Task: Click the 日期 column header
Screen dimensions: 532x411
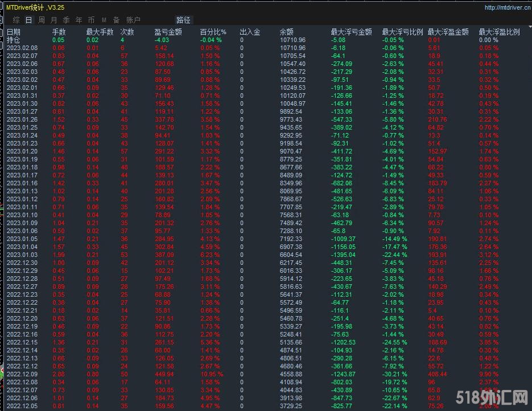Action: (14, 32)
